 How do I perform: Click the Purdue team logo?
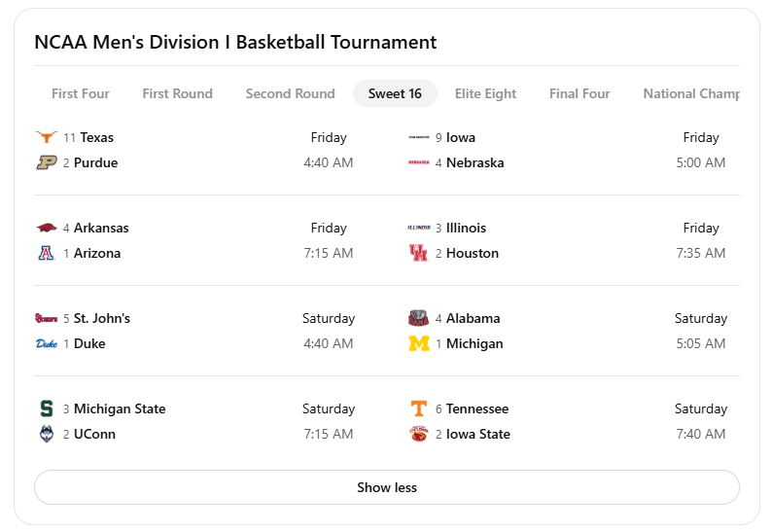pyautogui.click(x=46, y=162)
